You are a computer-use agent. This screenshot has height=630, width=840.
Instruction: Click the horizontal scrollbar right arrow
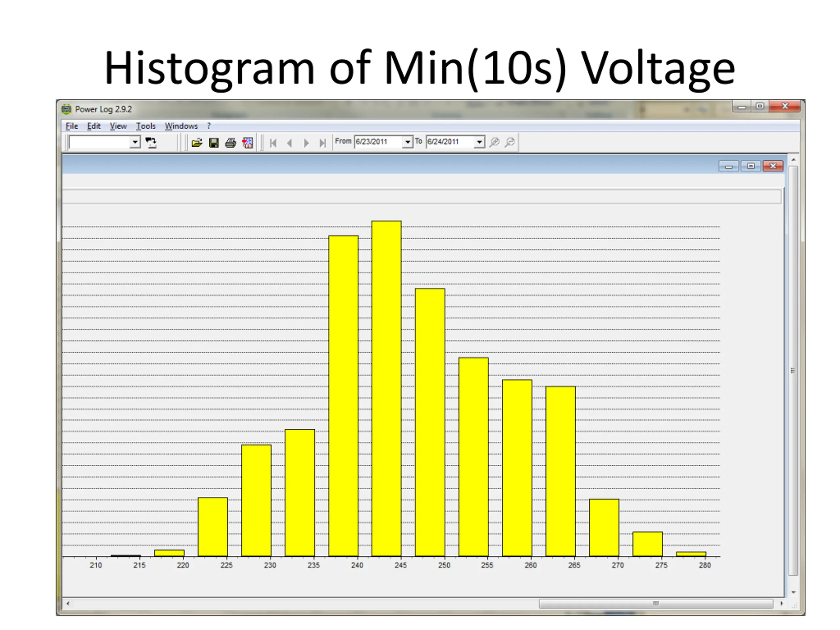pos(781,603)
